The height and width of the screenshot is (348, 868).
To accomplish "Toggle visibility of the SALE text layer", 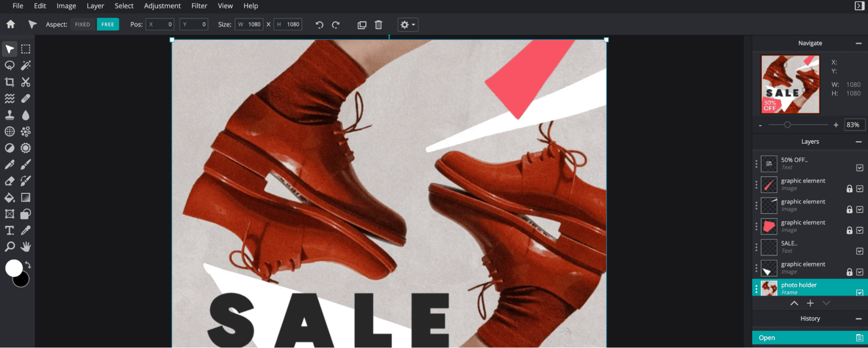I will point(859,251).
